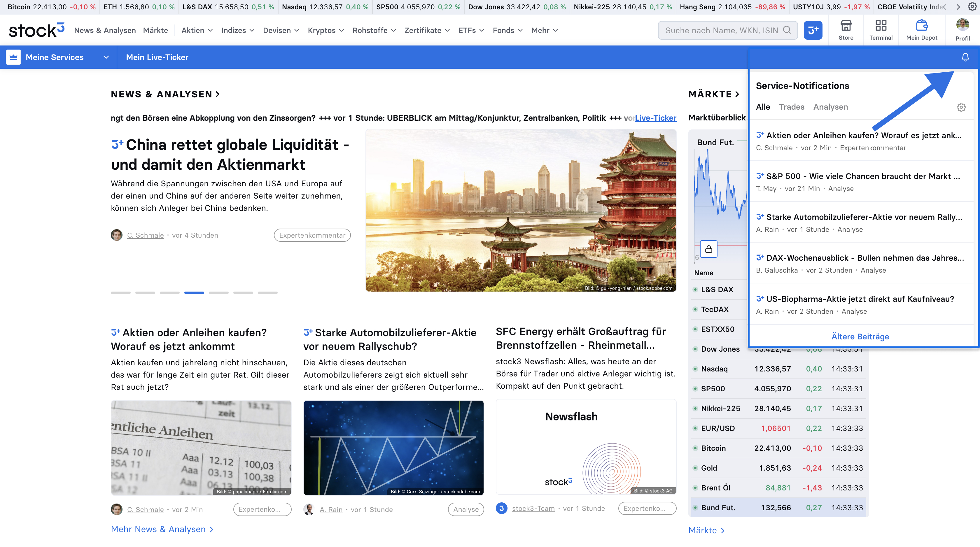Switch to the Analysen notifications tab
This screenshot has height=547, width=980.
pos(830,107)
